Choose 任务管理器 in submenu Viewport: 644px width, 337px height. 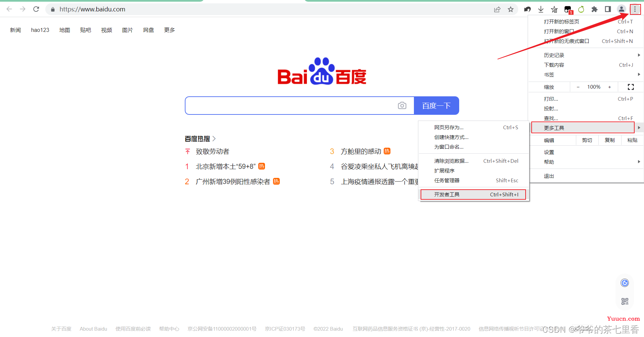pos(474,180)
